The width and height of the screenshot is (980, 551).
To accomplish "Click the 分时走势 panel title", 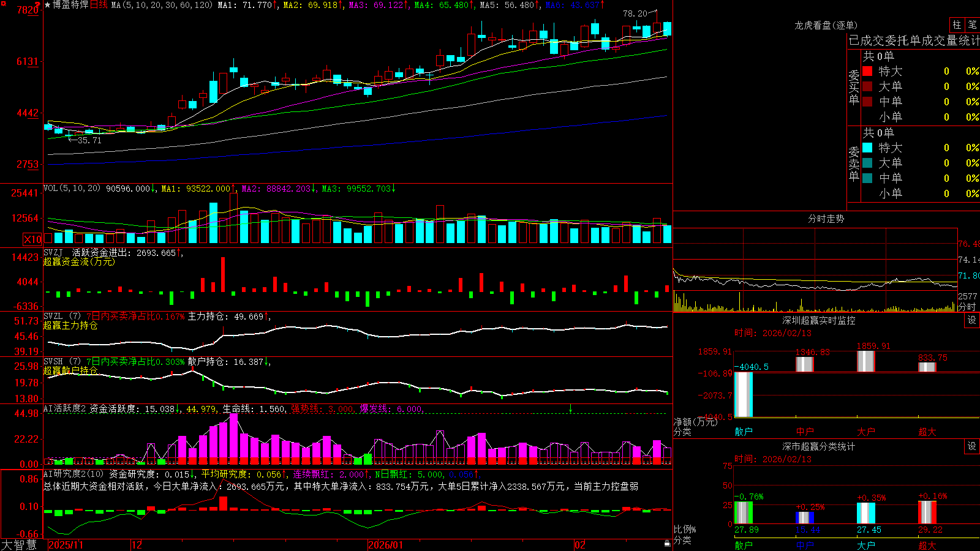I will click(826, 219).
